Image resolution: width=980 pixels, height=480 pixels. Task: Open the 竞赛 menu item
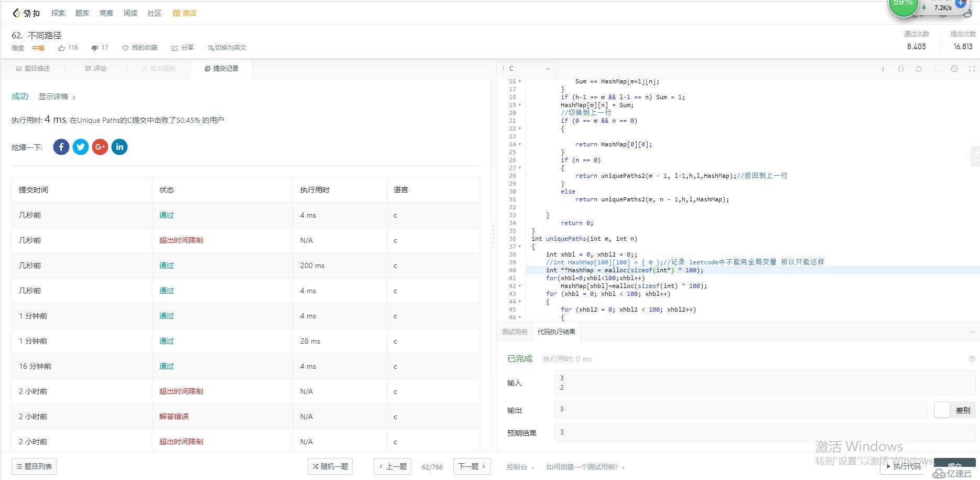[106, 13]
